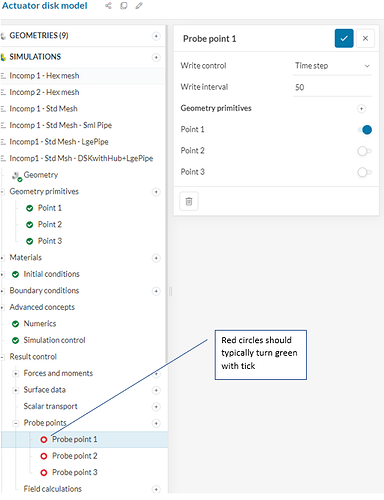Toggle off Point 1 in probe settings
384x500 pixels.
tap(365, 130)
